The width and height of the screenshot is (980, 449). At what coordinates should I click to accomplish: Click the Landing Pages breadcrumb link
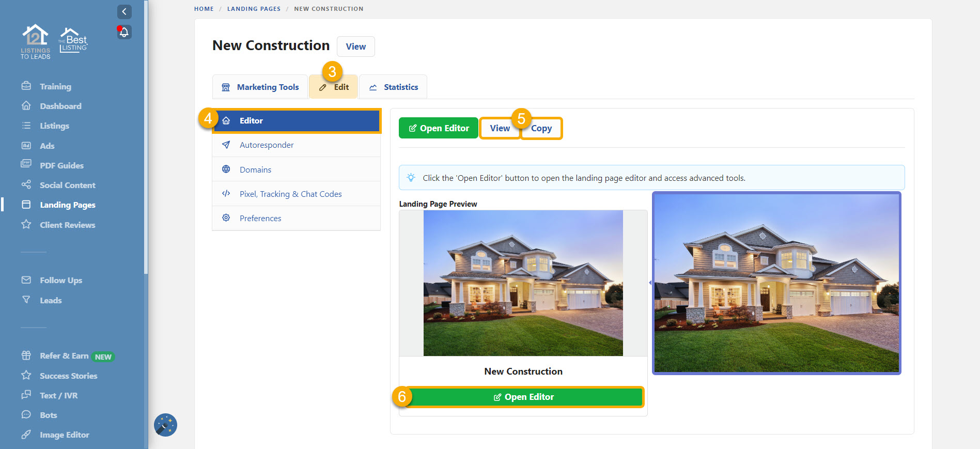pos(254,9)
